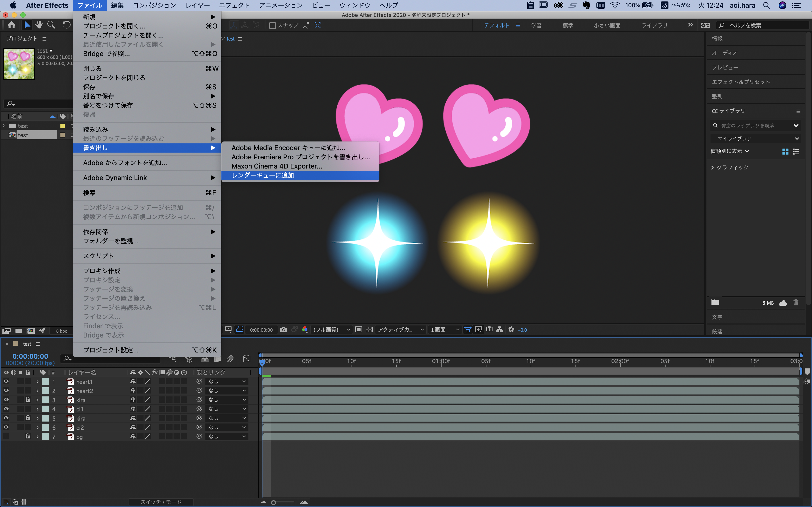Switch to 学習 workspace
Image resolution: width=812 pixels, height=507 pixels.
536,26
